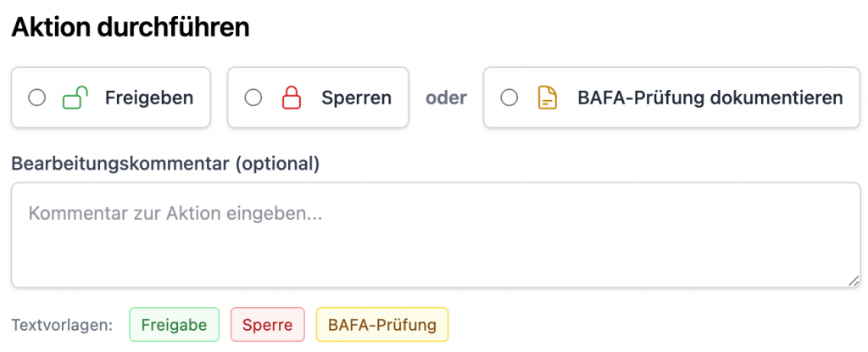Click the 'oder' separator text

coord(446,98)
